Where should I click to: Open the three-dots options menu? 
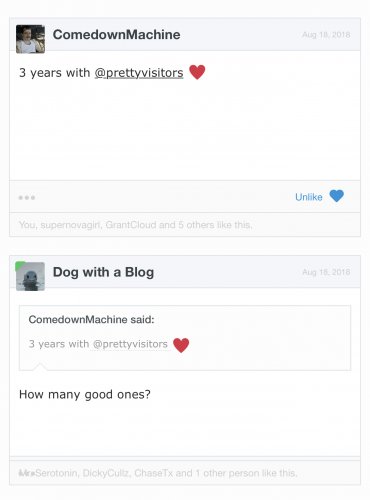click(x=27, y=198)
